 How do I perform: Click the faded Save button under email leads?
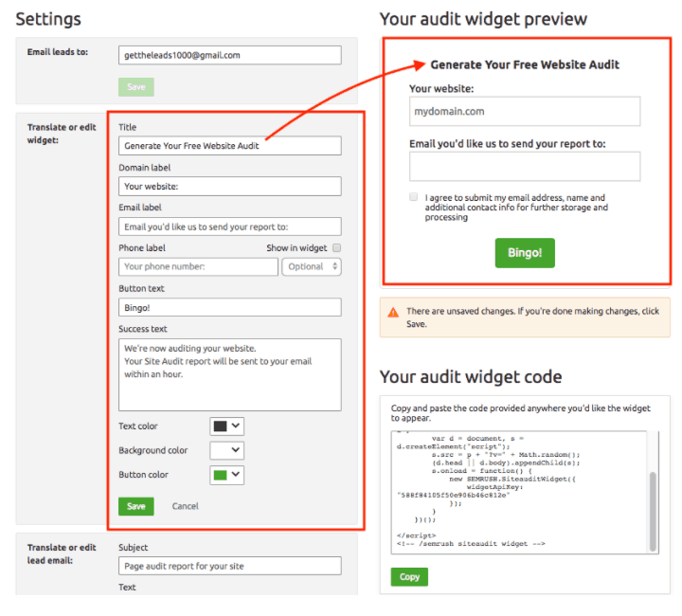136,87
